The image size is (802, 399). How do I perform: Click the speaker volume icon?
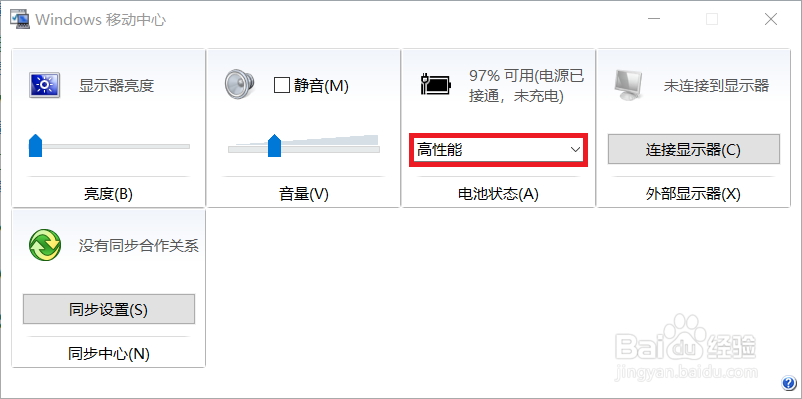pyautogui.click(x=239, y=85)
